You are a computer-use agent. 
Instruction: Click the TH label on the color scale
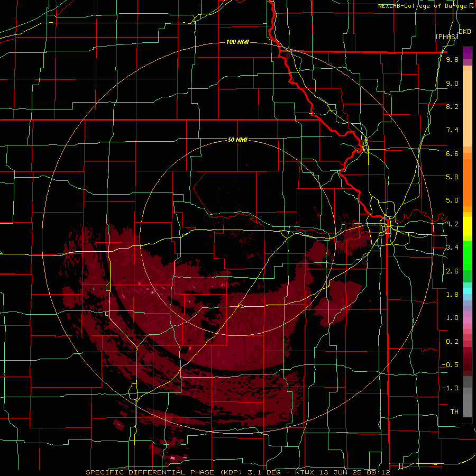(454, 412)
